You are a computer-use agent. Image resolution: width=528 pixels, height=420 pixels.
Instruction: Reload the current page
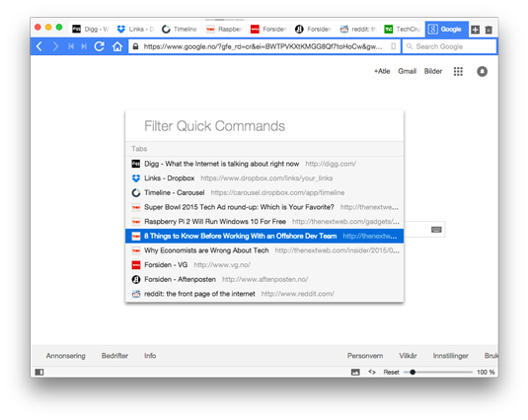[100, 46]
